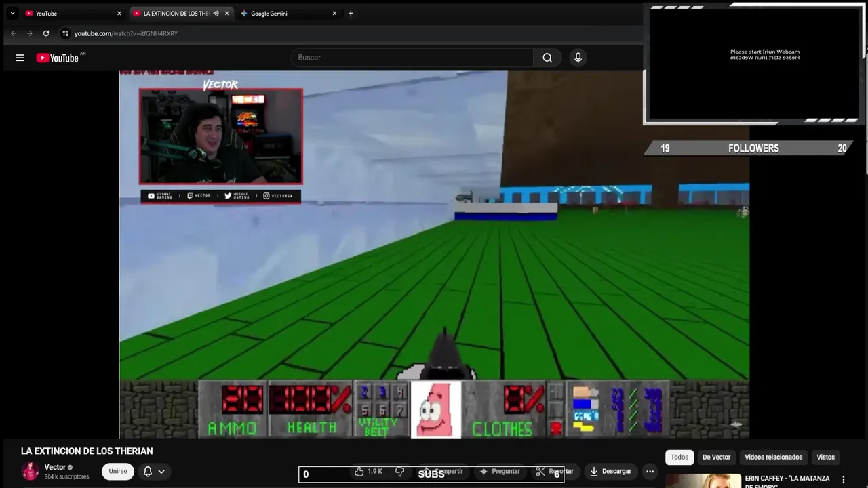Open options menu for ERIN CAFFEY video
This screenshot has height=488, width=868.
[844, 480]
